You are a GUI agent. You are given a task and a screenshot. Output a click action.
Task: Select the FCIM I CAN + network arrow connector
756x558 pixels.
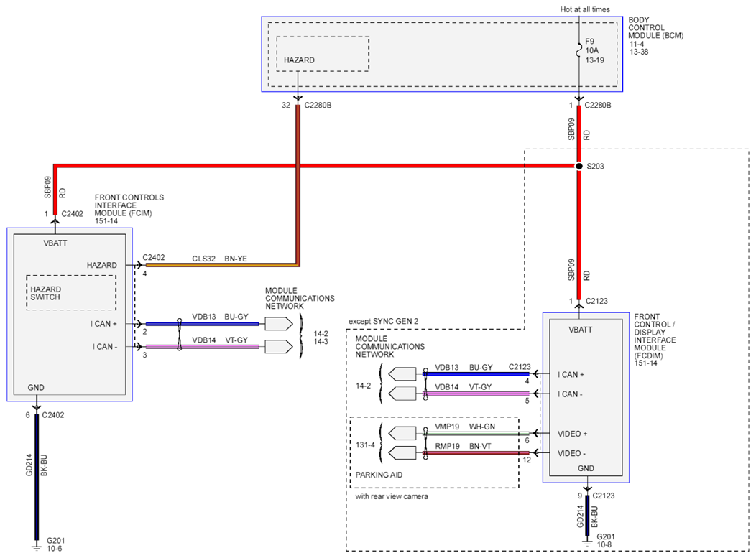(x=278, y=324)
